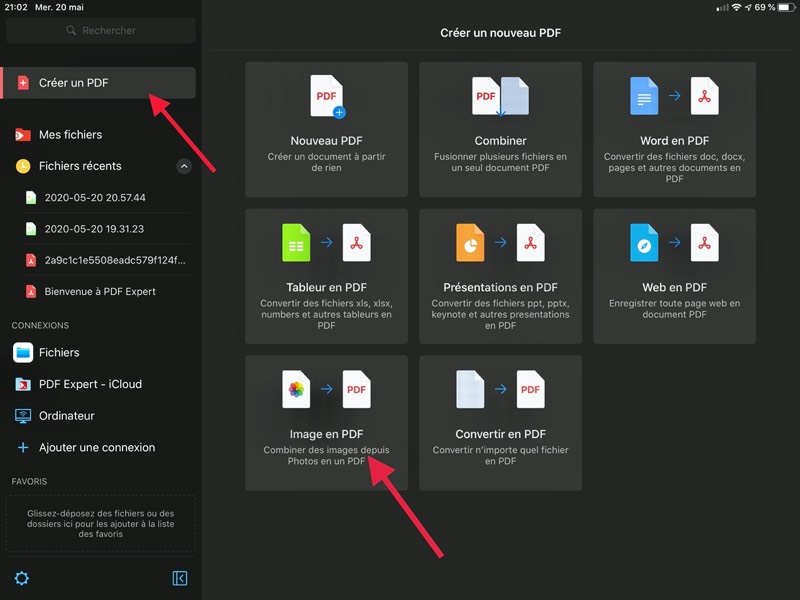Screen dimensions: 800x600
Task: Pick the Présentations en PDF tile
Action: (x=500, y=275)
